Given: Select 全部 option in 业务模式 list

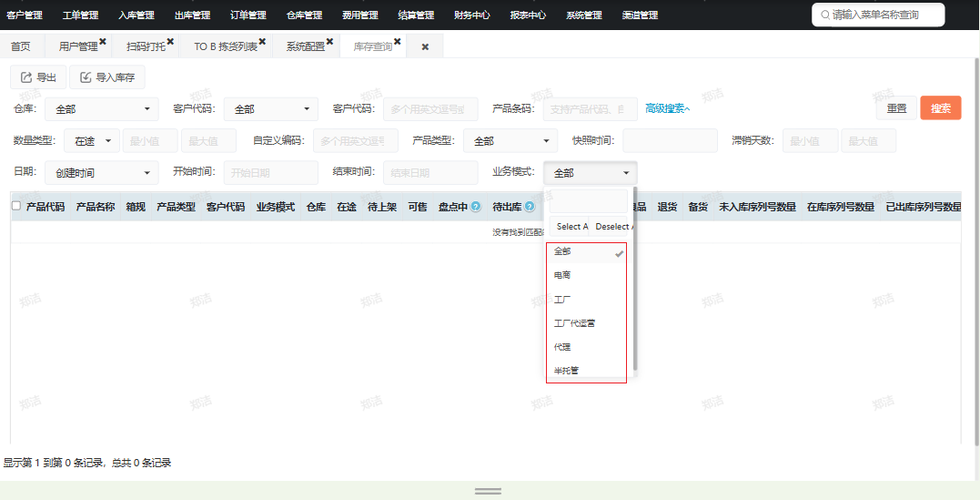Looking at the screenshot, I should [x=586, y=251].
